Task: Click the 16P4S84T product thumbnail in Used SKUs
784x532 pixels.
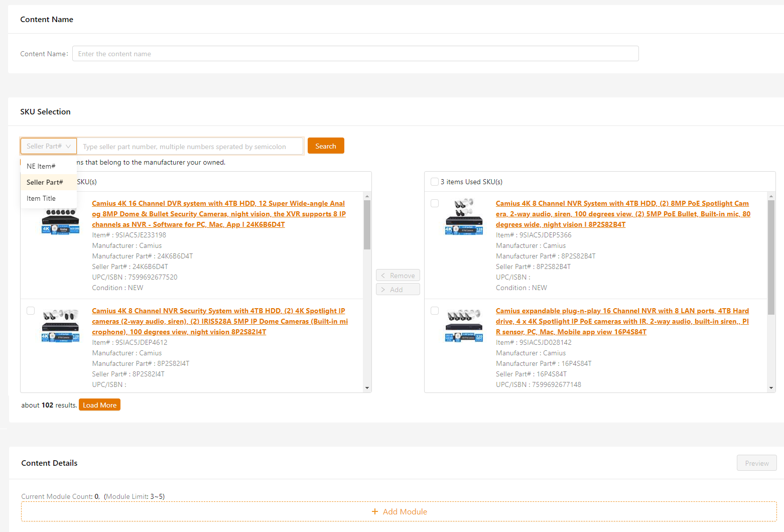Action: pyautogui.click(x=464, y=325)
